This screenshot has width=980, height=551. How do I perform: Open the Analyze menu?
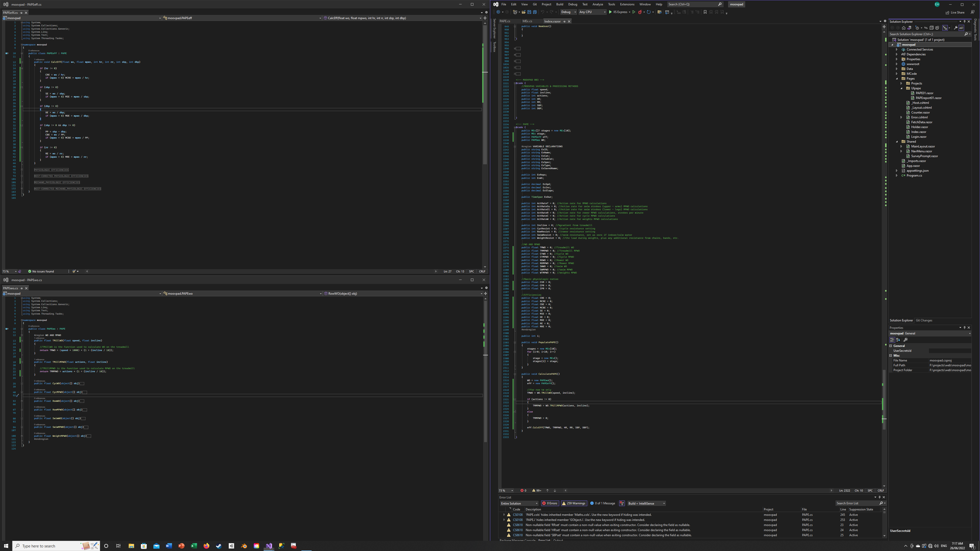click(597, 4)
